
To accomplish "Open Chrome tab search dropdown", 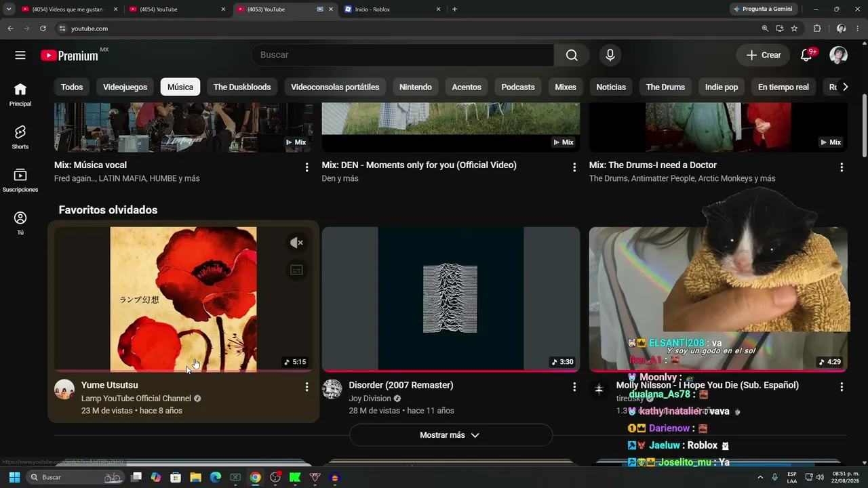I will tap(9, 9).
